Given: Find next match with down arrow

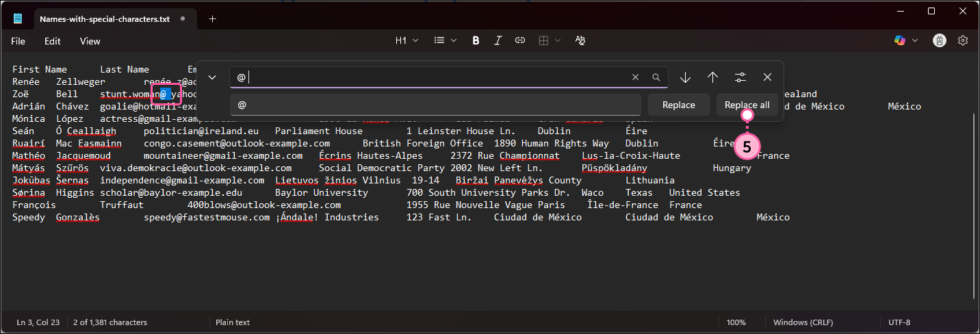Looking at the screenshot, I should tap(685, 77).
